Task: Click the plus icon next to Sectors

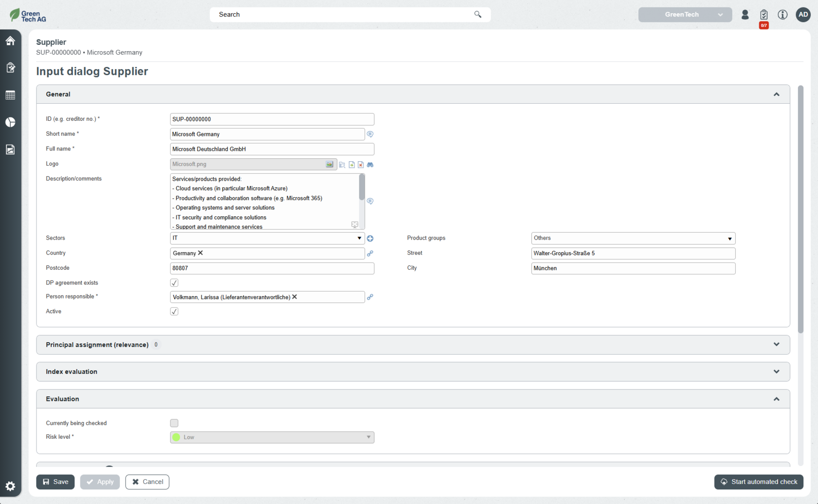Action: 370,239
